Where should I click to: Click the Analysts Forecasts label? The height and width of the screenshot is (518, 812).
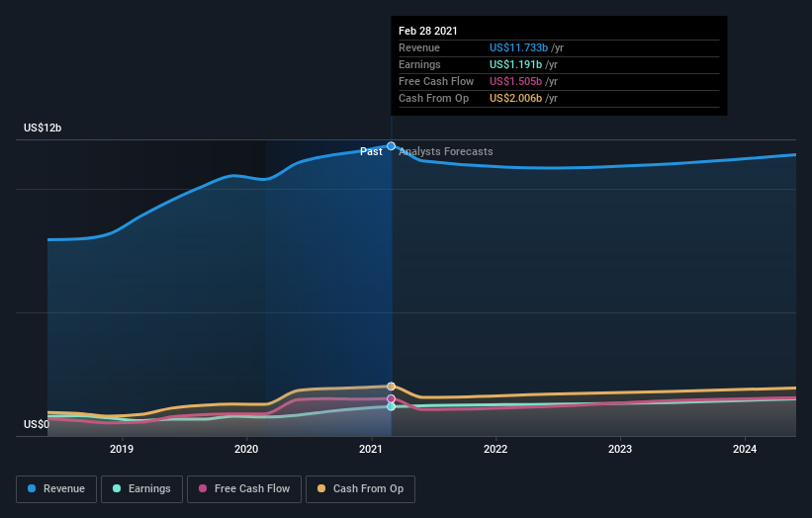click(x=446, y=151)
